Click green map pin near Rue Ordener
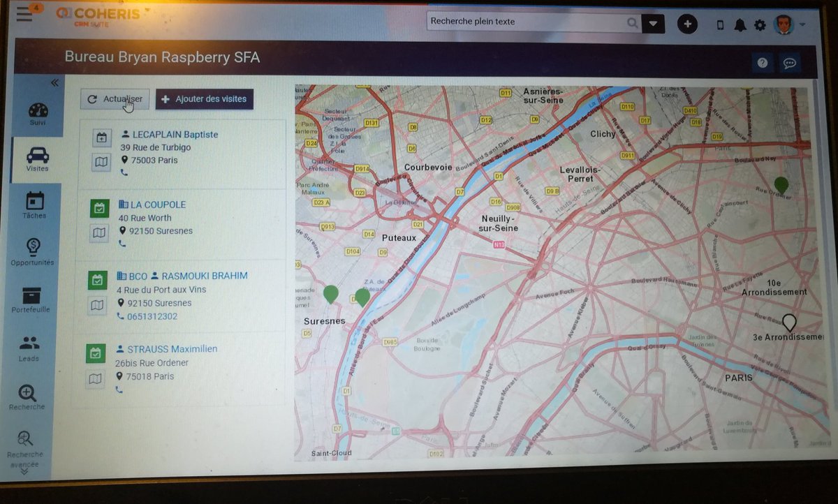The image size is (838, 504). click(x=781, y=186)
